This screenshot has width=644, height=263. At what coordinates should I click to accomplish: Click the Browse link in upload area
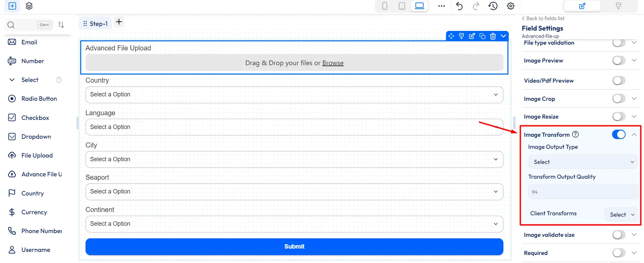[x=333, y=63]
